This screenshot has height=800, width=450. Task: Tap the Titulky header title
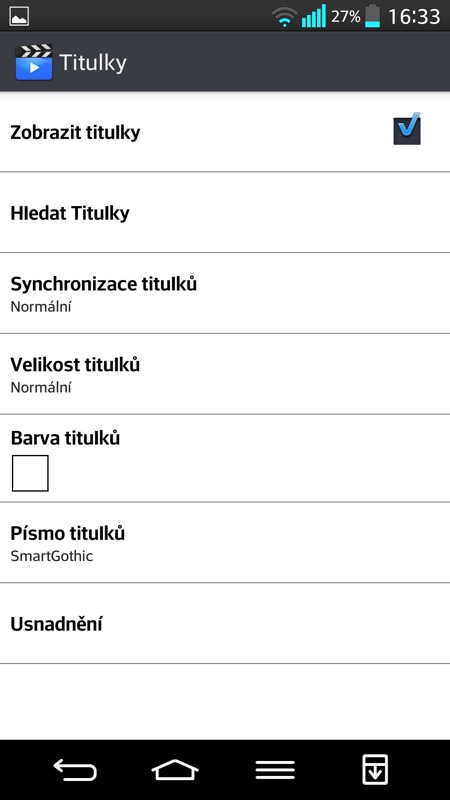(x=93, y=63)
